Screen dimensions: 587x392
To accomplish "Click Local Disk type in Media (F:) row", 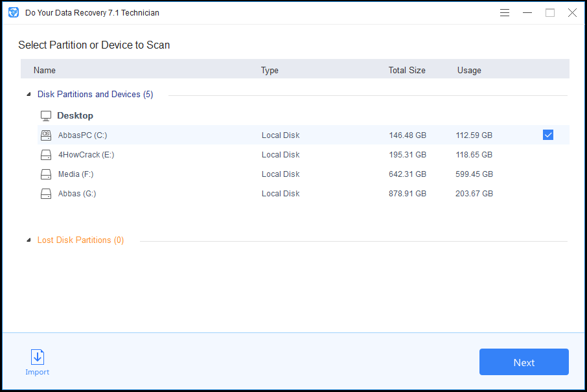I will click(x=281, y=174).
